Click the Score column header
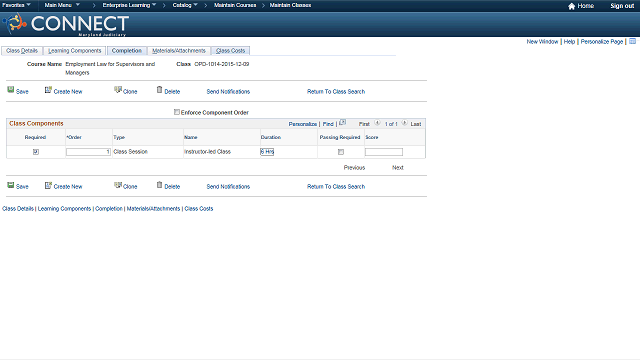The width and height of the screenshot is (640, 360). [371, 138]
